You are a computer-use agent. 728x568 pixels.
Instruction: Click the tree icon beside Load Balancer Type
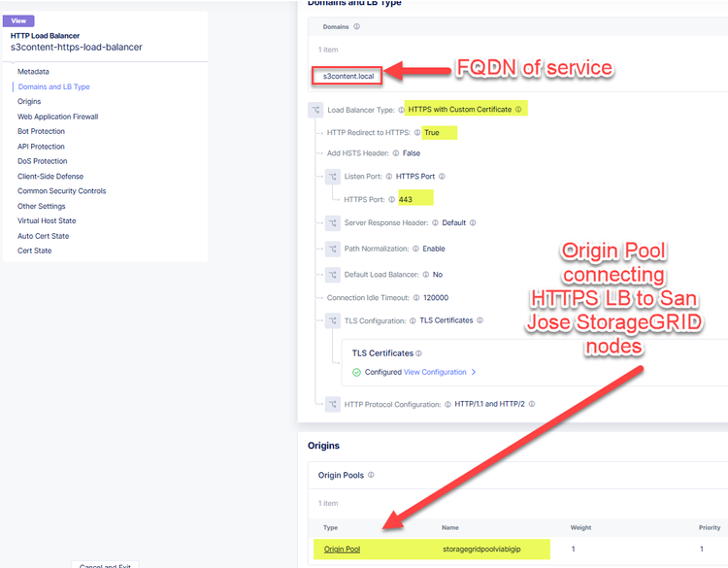coord(315,110)
